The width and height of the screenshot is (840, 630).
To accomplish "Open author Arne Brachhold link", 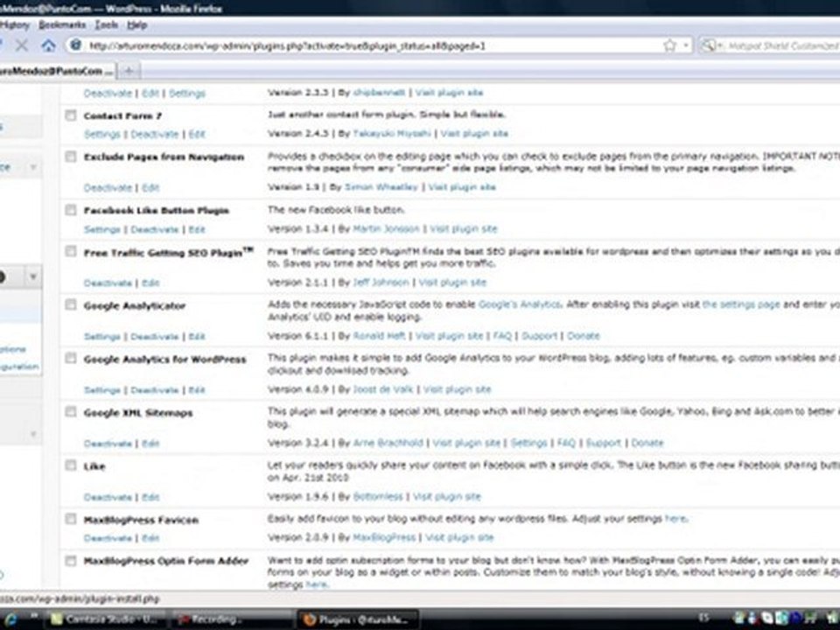I will [x=388, y=443].
